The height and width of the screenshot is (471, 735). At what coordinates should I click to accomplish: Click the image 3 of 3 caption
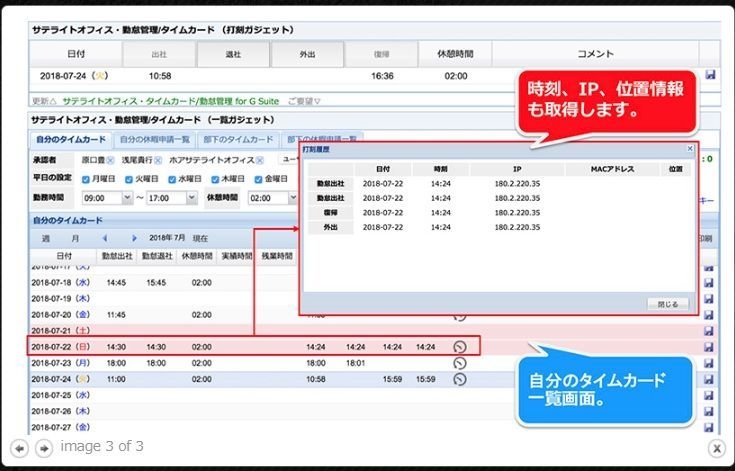click(x=102, y=446)
